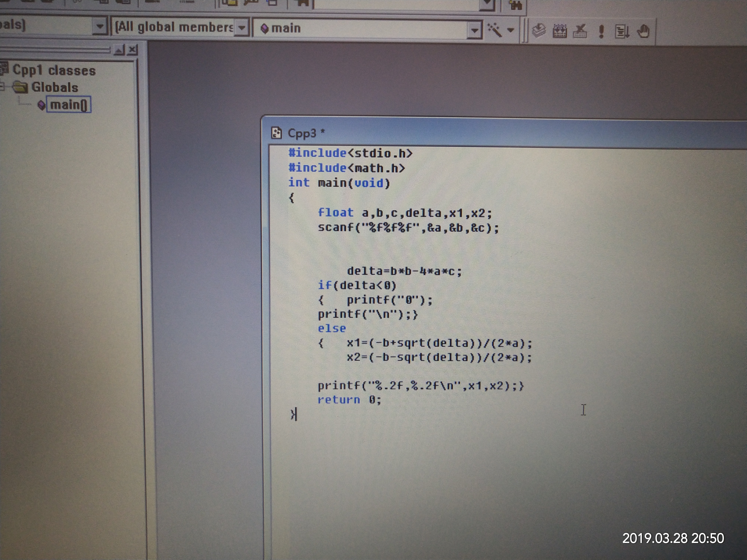The height and width of the screenshot is (560, 747).
Task: Click the WizardBar magic wand action icon
Action: [x=495, y=30]
